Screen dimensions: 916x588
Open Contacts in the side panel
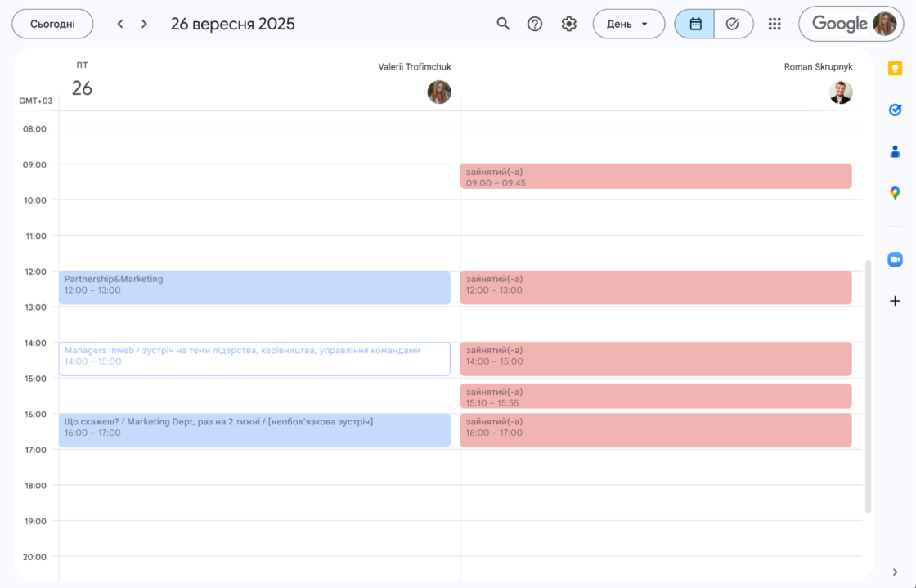(895, 151)
